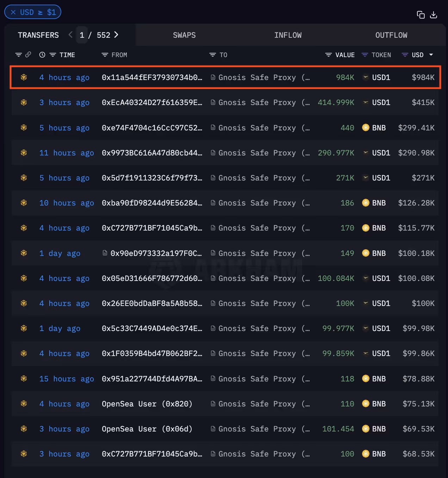This screenshot has width=448, height=478.
Task: Open the USD sort dropdown arrow
Action: [x=431, y=55]
